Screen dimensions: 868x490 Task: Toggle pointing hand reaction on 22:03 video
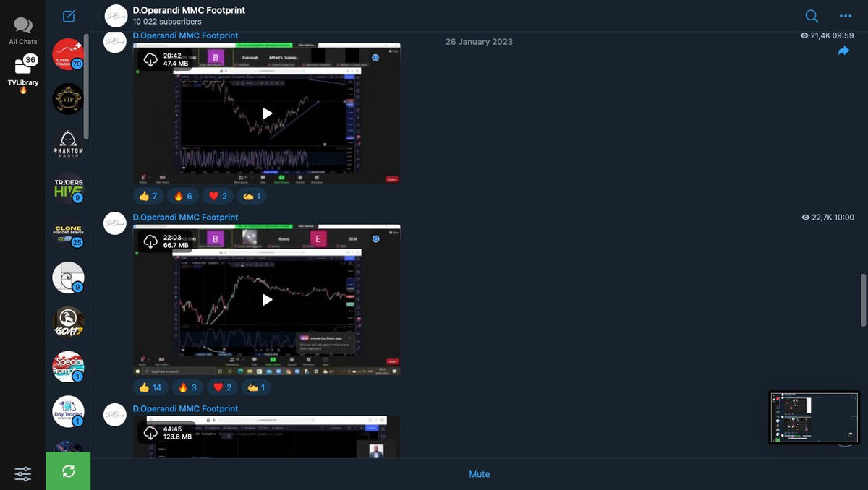pos(257,387)
